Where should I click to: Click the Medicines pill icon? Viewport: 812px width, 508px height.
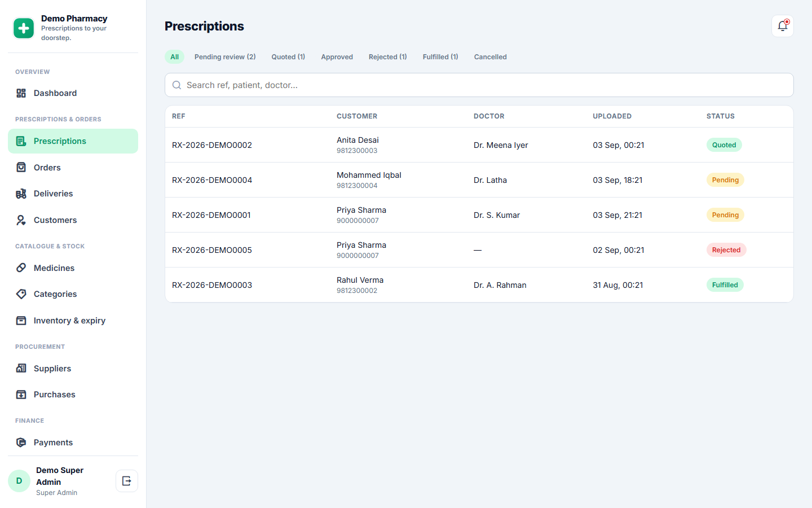point(21,268)
